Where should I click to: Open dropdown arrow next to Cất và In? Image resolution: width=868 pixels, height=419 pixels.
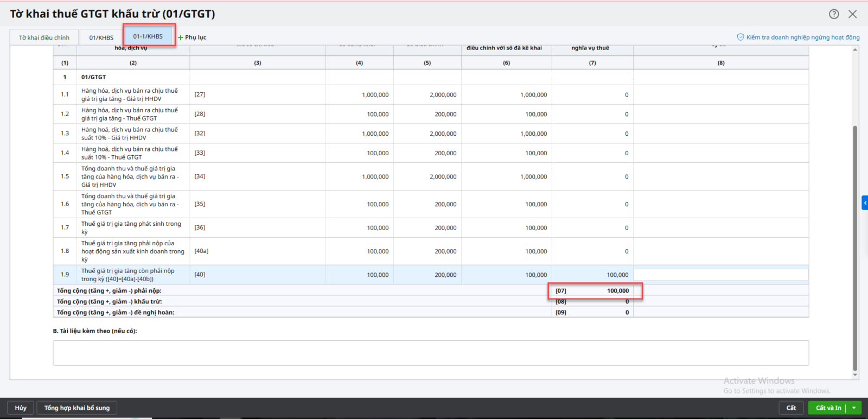[854, 408]
